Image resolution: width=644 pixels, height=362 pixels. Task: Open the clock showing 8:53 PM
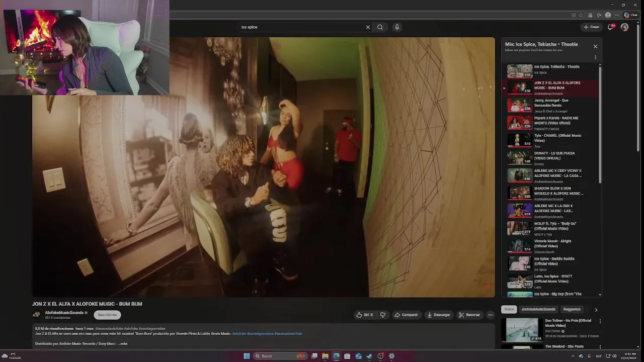pos(628,356)
